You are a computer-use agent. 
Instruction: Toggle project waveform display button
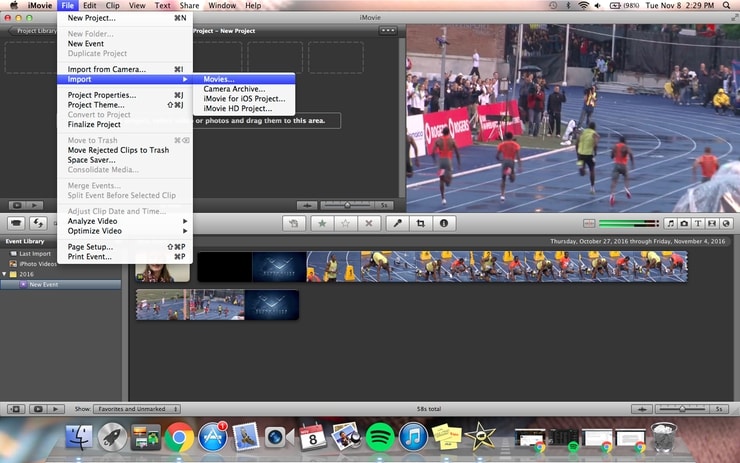[307, 205]
